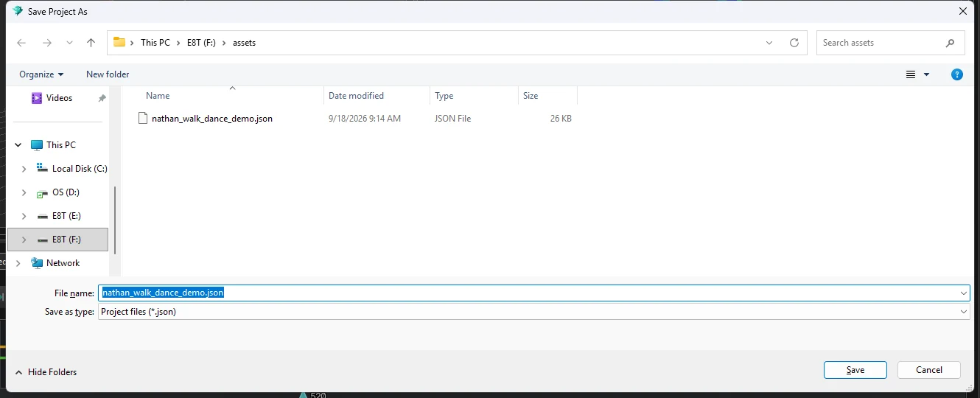
Task: Click the '9/18/2026 9:14 AM' date cell
Action: (365, 119)
